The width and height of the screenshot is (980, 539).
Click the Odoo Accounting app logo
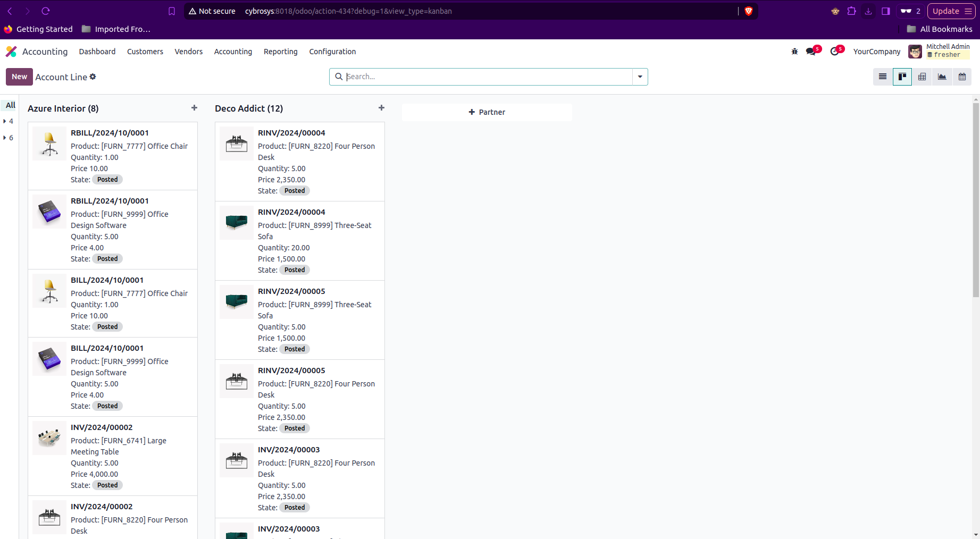pyautogui.click(x=11, y=52)
